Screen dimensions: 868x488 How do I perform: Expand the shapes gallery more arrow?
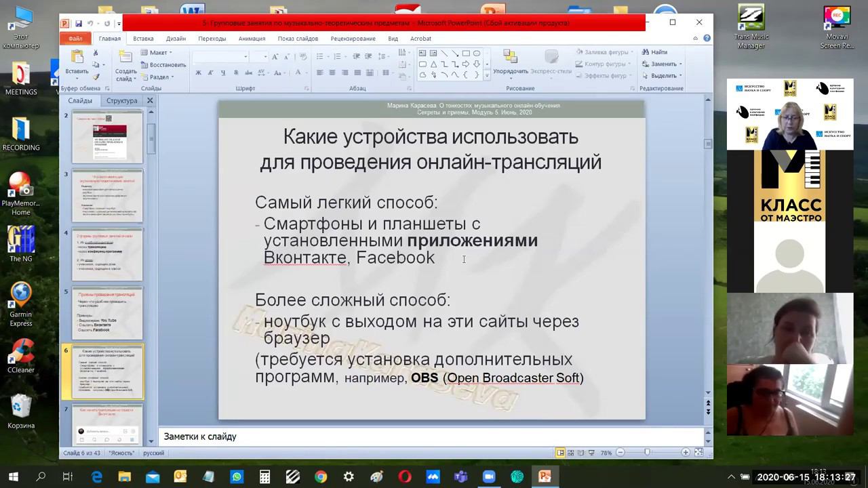(x=487, y=76)
